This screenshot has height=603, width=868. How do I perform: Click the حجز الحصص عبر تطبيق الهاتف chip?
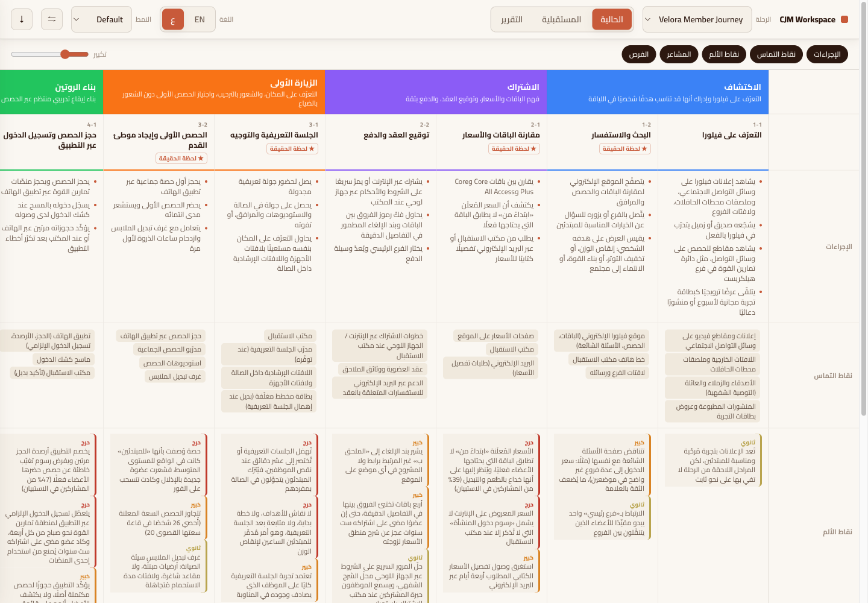(x=160, y=336)
